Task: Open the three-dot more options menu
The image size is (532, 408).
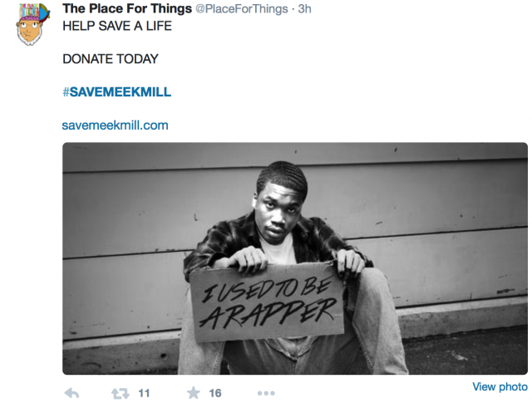Action: click(266, 393)
